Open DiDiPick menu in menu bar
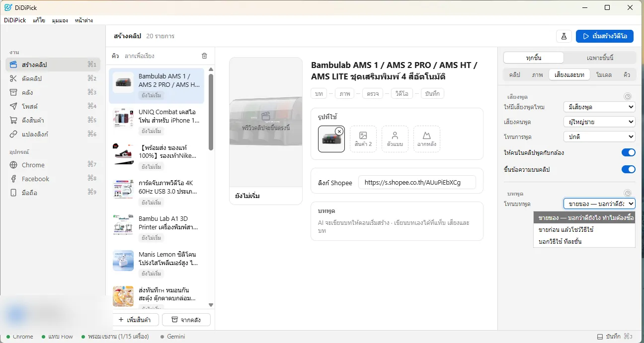Image resolution: width=644 pixels, height=343 pixels. [15, 20]
